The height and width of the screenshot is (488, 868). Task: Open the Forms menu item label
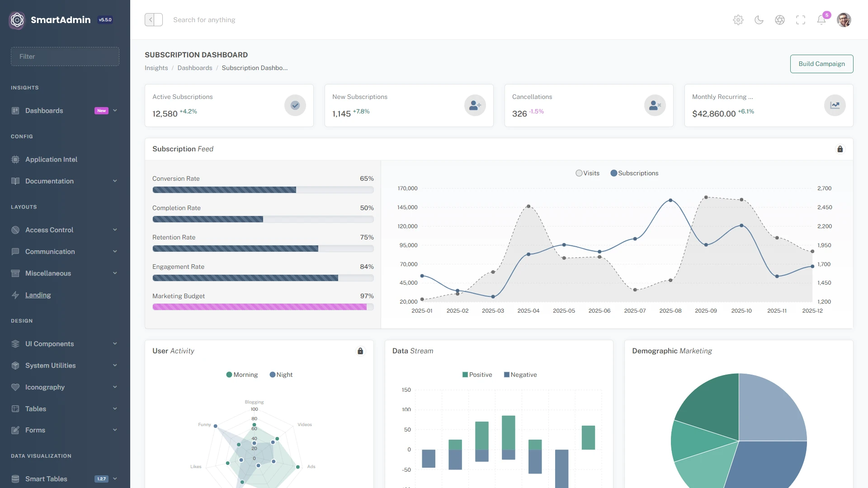tap(35, 430)
